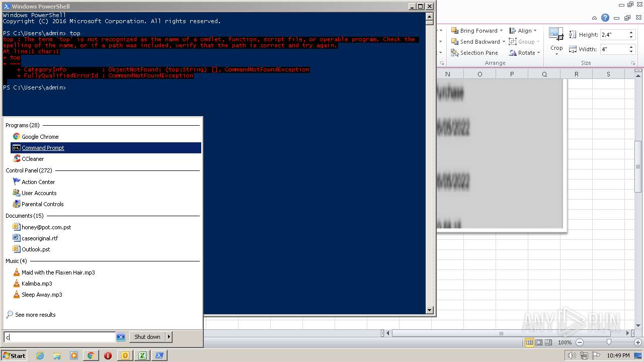Open Excel Help question mark icon
The height and width of the screenshot is (362, 644).
pyautogui.click(x=605, y=18)
